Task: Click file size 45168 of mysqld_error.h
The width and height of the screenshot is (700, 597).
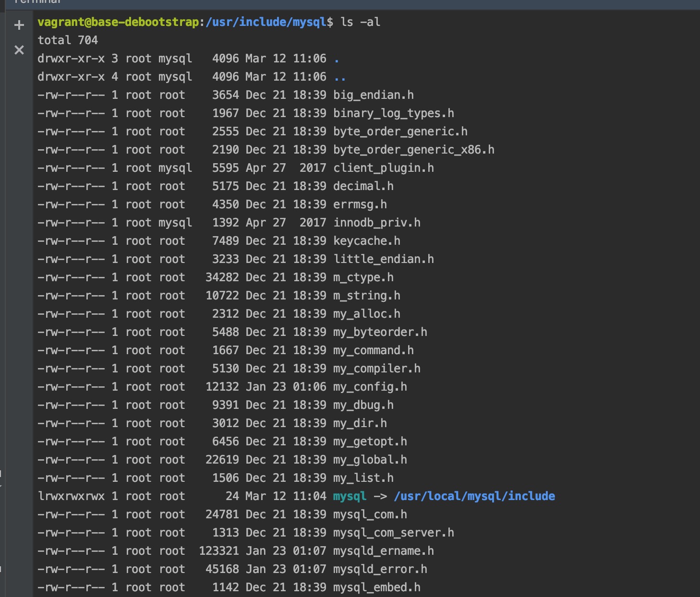Action: pyautogui.click(x=222, y=569)
